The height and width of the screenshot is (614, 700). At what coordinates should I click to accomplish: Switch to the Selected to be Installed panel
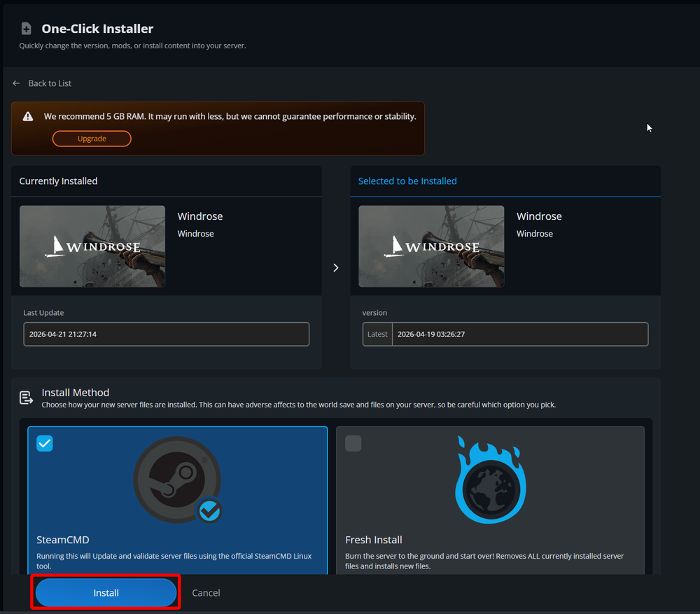point(407,181)
